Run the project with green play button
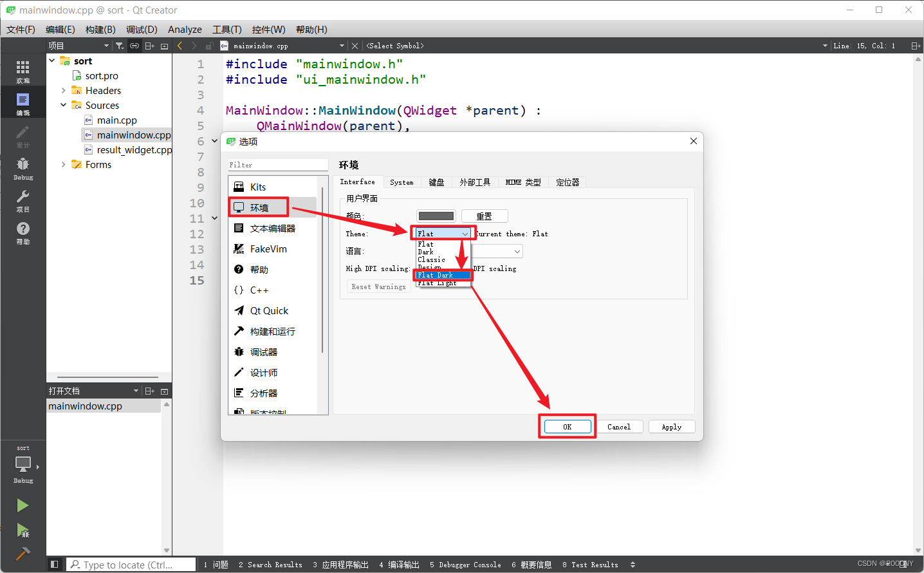This screenshot has width=924, height=573. pyautogui.click(x=23, y=505)
